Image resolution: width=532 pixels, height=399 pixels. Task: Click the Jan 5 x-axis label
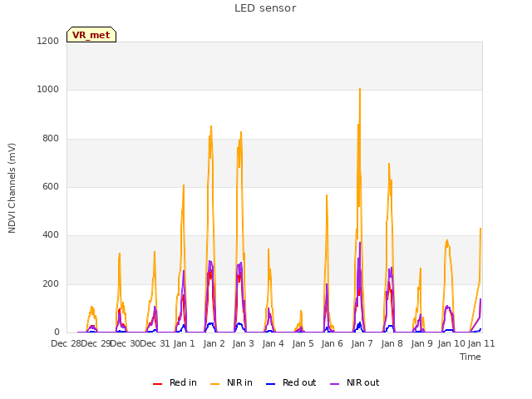point(303,343)
